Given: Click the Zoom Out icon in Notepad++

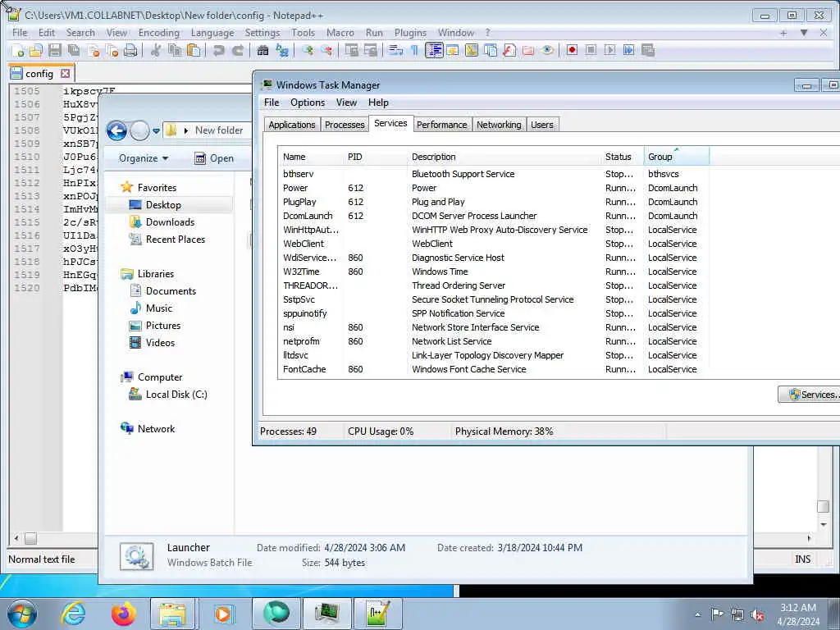Looking at the screenshot, I should tap(326, 50).
